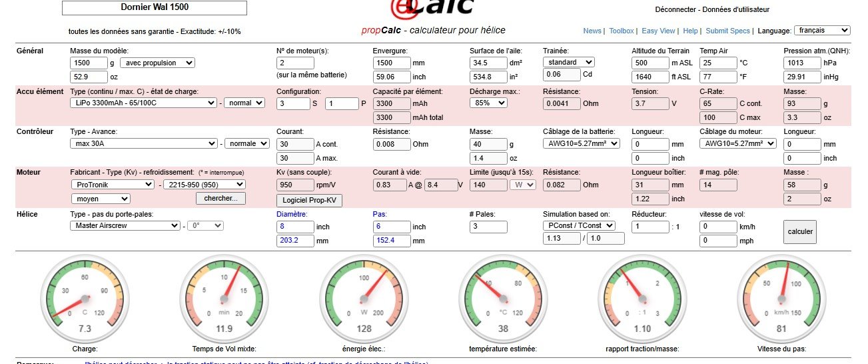868x364 pixels.
Task: Open the Language dropdown set to français
Action: (x=822, y=31)
